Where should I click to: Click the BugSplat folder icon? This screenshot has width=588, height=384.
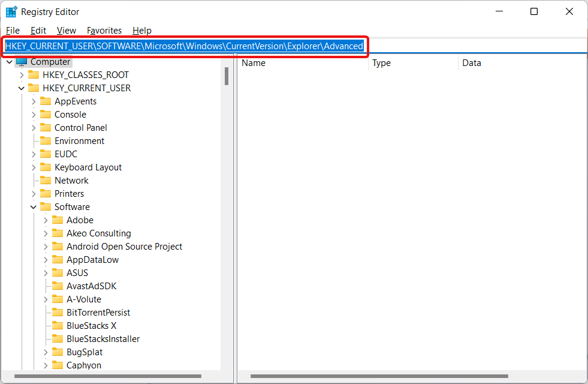pos(58,352)
